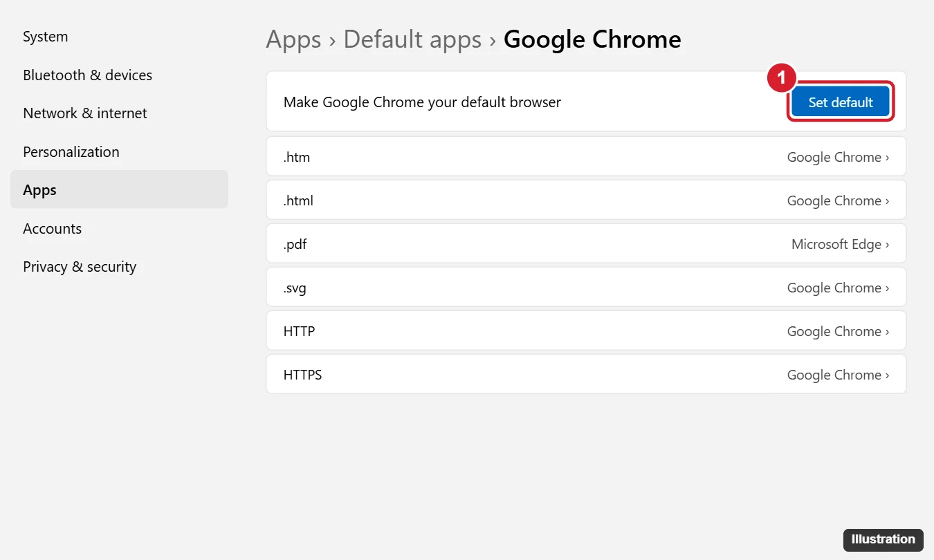This screenshot has width=934, height=560.
Task: Click the Google Chrome breadcrumb title
Action: [x=592, y=39]
